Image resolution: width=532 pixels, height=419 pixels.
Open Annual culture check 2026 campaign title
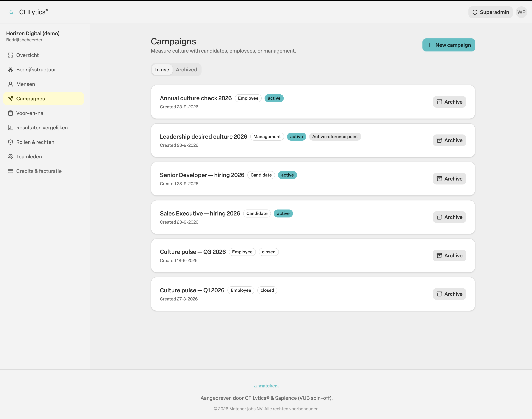[x=196, y=98]
